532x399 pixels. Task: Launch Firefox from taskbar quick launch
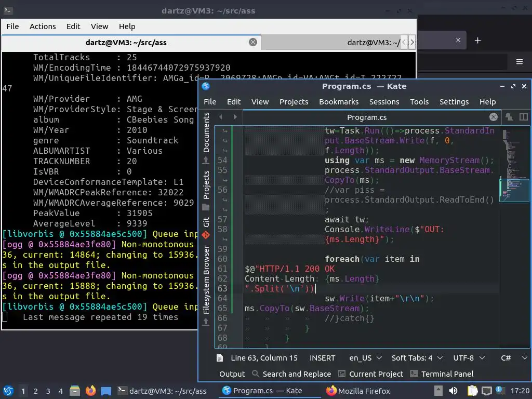pos(90,391)
